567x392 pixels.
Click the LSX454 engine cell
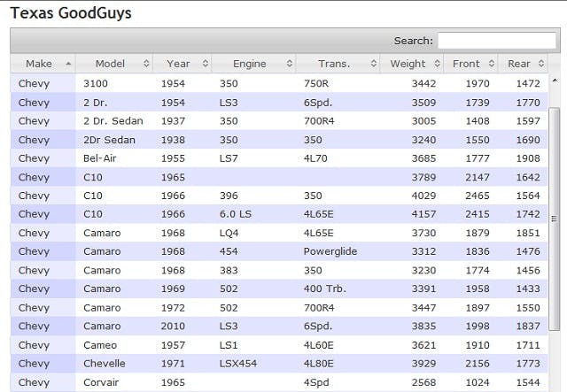coord(239,364)
